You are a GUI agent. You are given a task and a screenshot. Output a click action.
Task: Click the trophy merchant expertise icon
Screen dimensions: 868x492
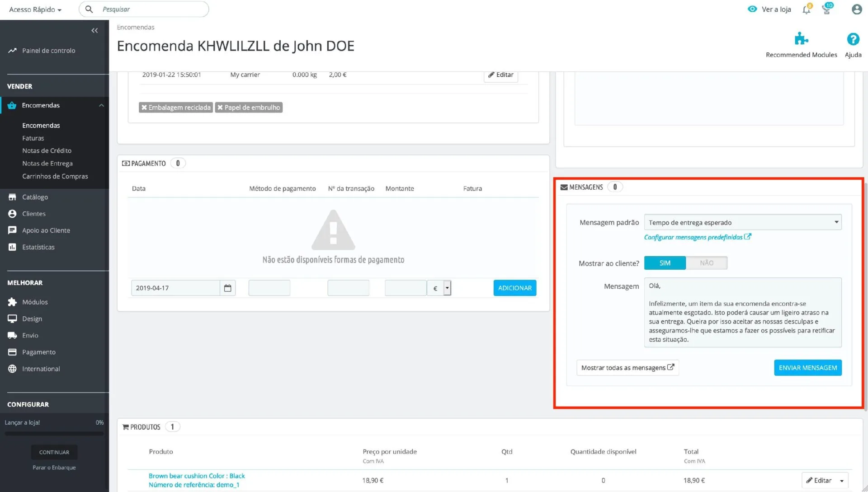point(826,9)
